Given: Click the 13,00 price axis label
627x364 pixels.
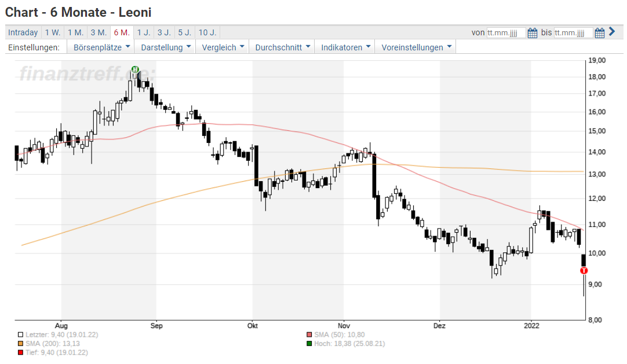Looking at the screenshot, I should pos(597,174).
